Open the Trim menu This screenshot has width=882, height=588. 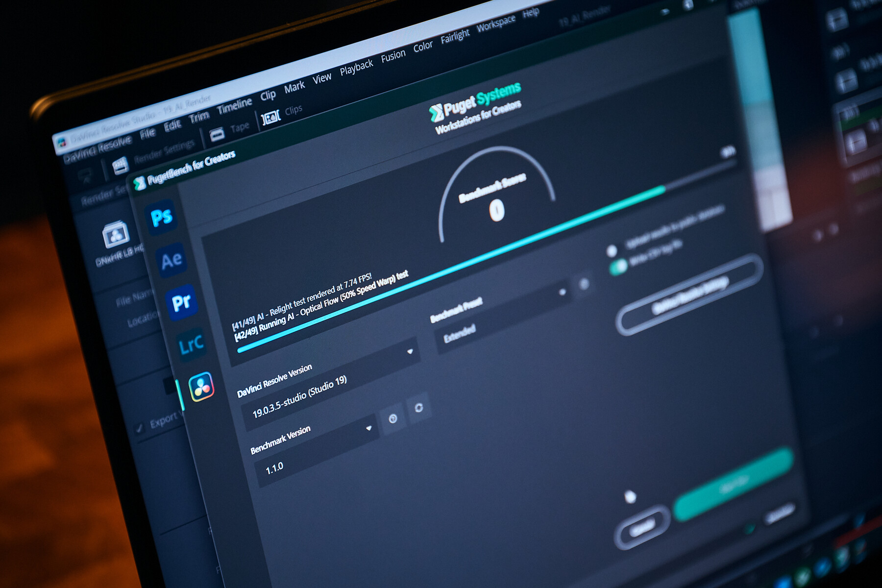[199, 117]
